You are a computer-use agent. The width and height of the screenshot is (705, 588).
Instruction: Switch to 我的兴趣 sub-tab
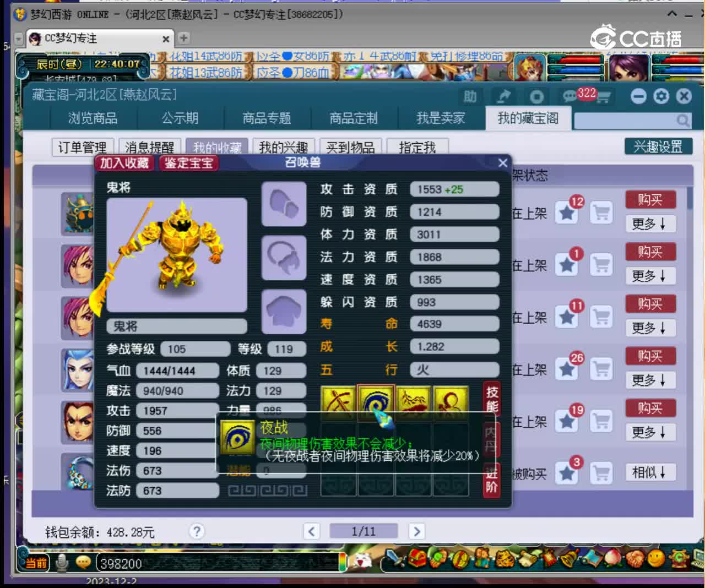[x=283, y=147]
